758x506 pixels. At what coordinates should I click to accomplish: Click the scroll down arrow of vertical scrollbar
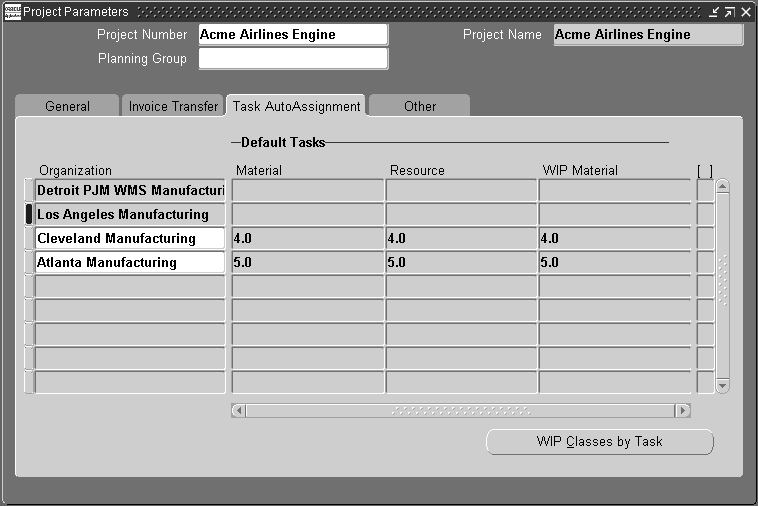click(722, 386)
